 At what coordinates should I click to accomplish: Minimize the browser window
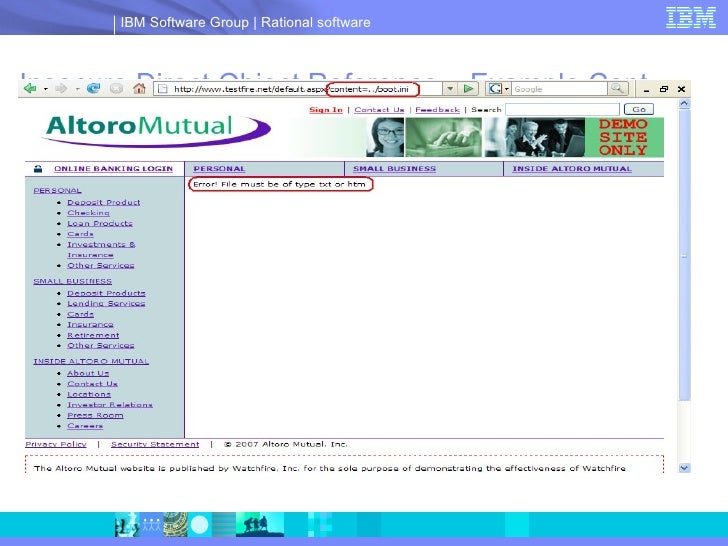[x=646, y=90]
